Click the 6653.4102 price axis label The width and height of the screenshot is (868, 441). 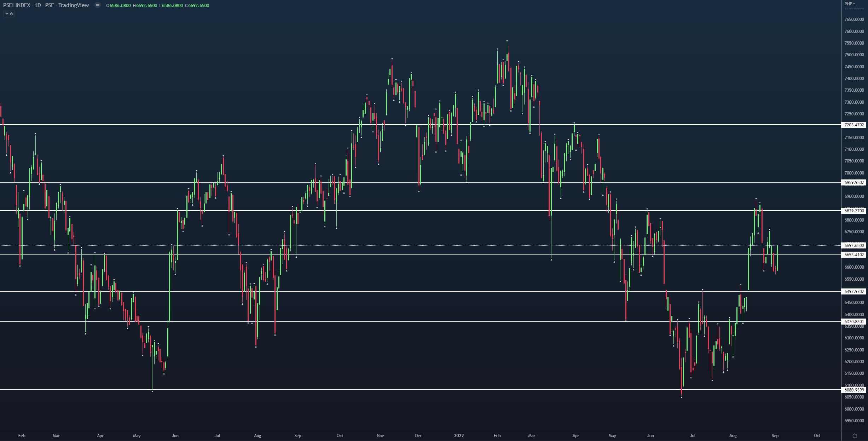[x=854, y=254]
